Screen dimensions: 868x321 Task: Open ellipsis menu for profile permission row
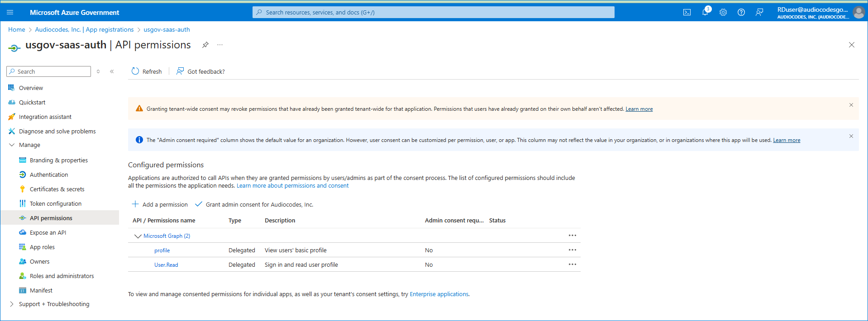pyautogui.click(x=572, y=250)
